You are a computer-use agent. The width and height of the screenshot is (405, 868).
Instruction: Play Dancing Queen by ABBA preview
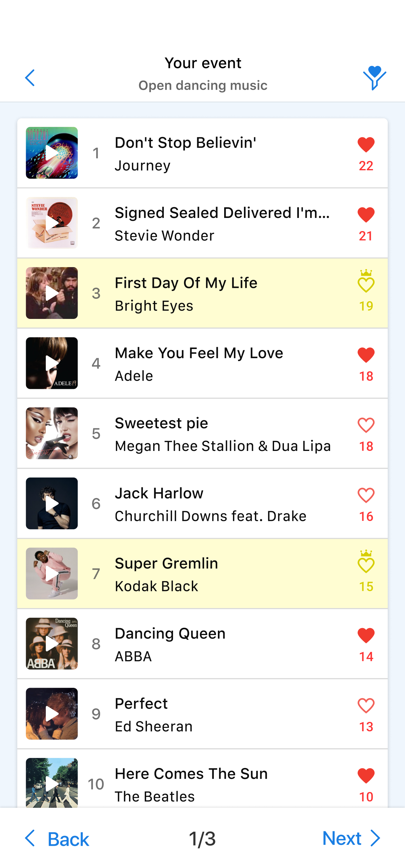(52, 643)
